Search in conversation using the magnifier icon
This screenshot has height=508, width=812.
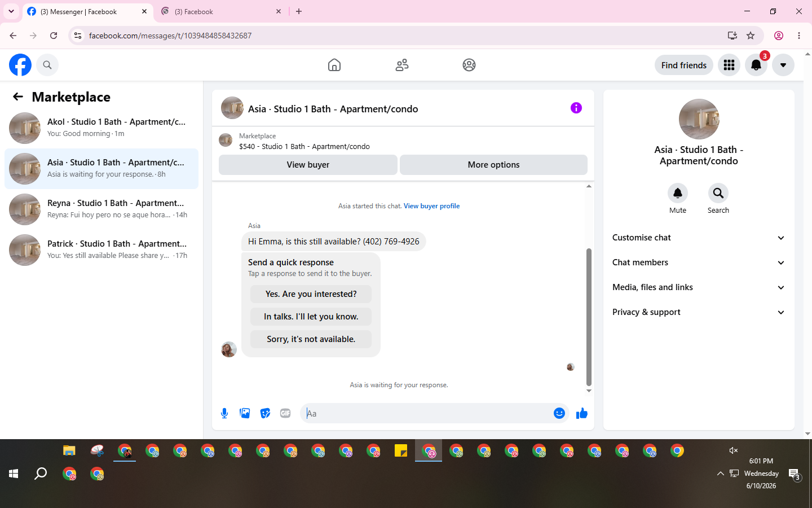(x=718, y=193)
